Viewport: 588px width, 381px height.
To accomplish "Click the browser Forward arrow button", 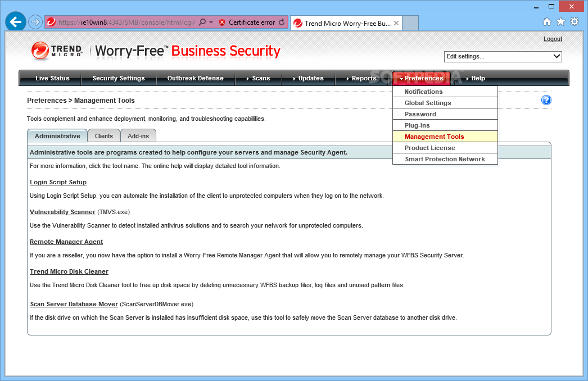I will [35, 22].
